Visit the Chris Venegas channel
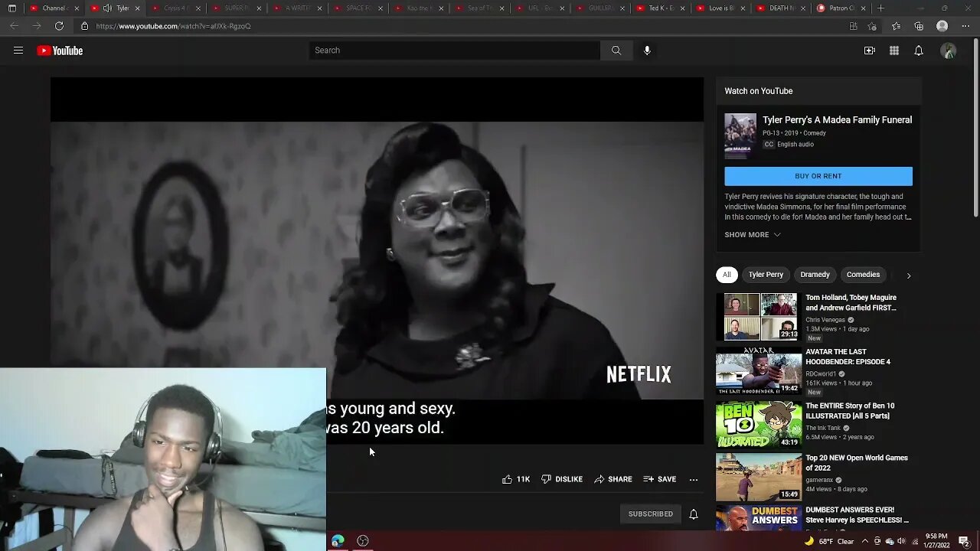980x551 pixels. pyautogui.click(x=825, y=320)
